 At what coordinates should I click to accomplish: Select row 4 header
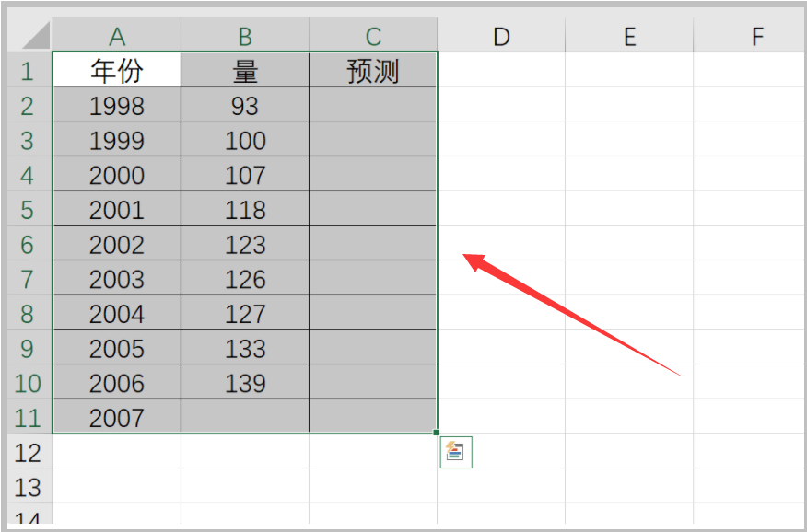pos(29,174)
